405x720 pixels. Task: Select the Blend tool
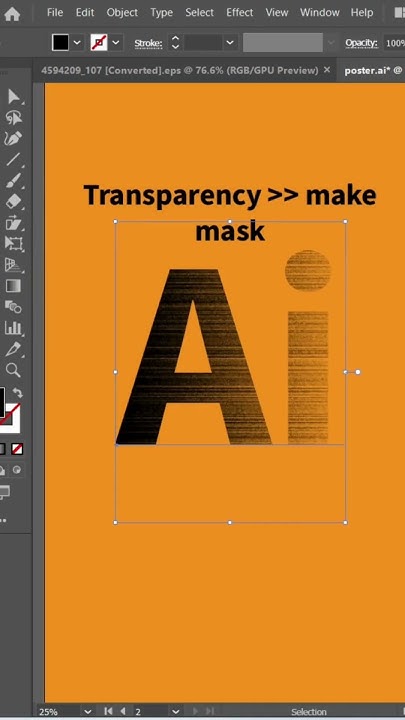14,307
